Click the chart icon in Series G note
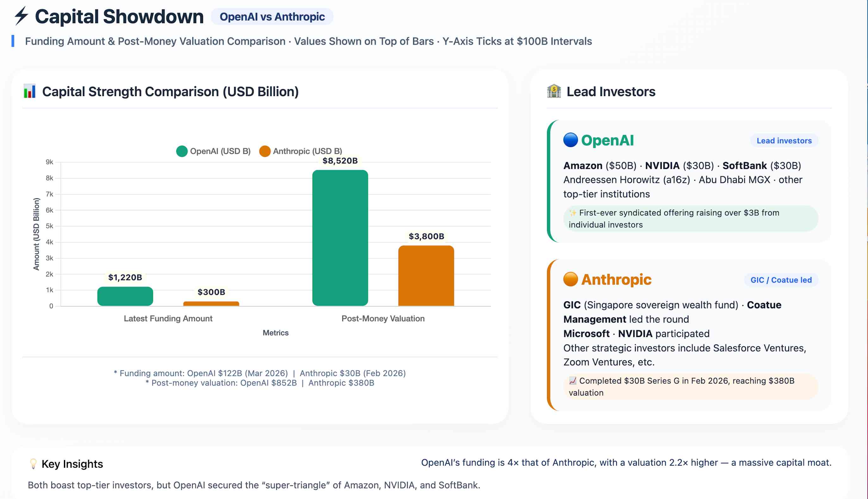 [x=573, y=381]
